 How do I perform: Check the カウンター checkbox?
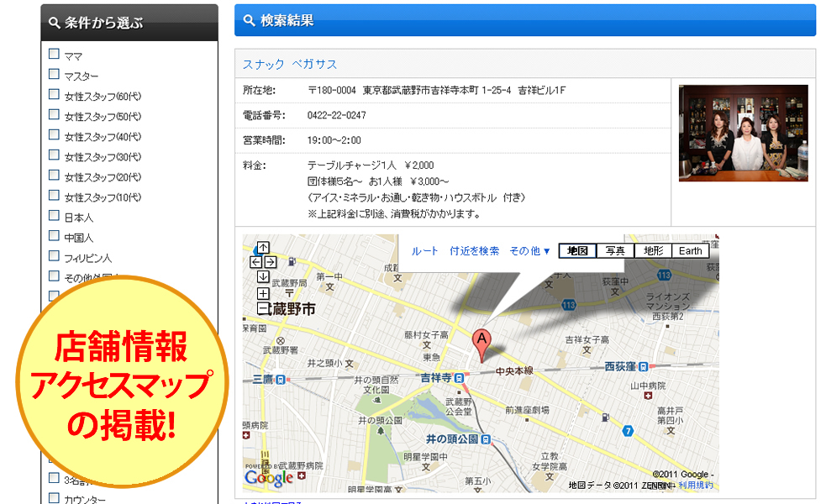click(x=54, y=497)
